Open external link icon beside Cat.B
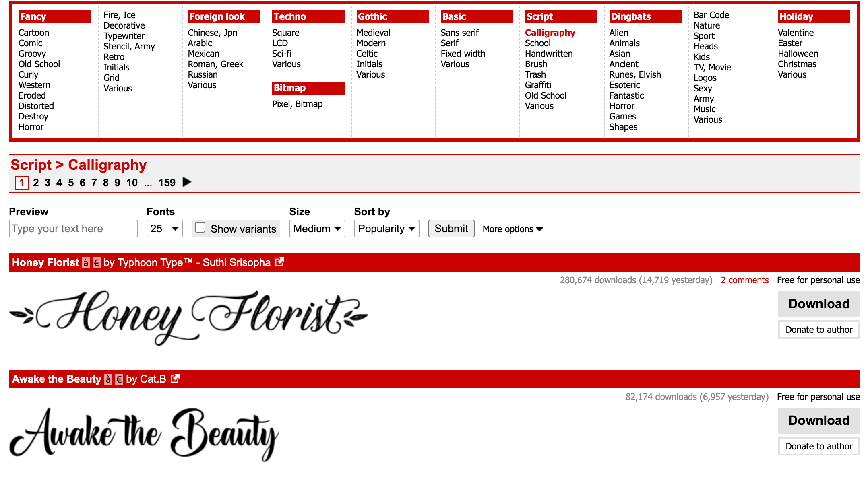This screenshot has height=482, width=868. pyautogui.click(x=175, y=379)
